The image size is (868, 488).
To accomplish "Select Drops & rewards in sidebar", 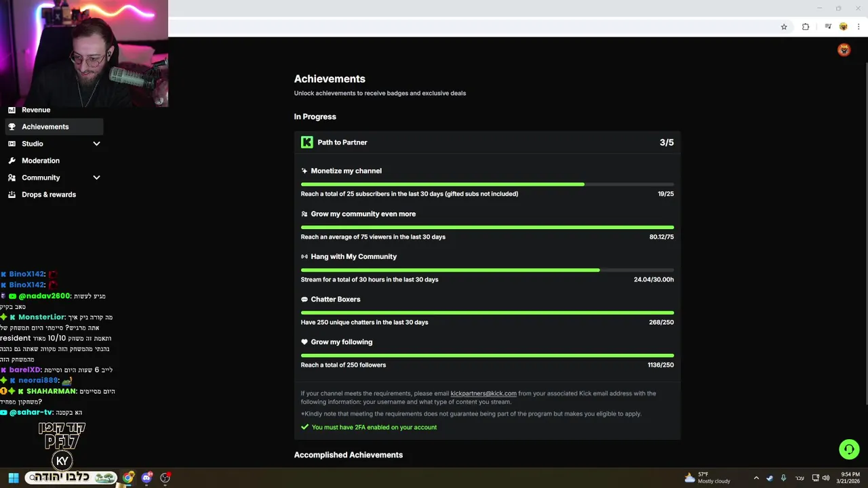I will click(49, 195).
